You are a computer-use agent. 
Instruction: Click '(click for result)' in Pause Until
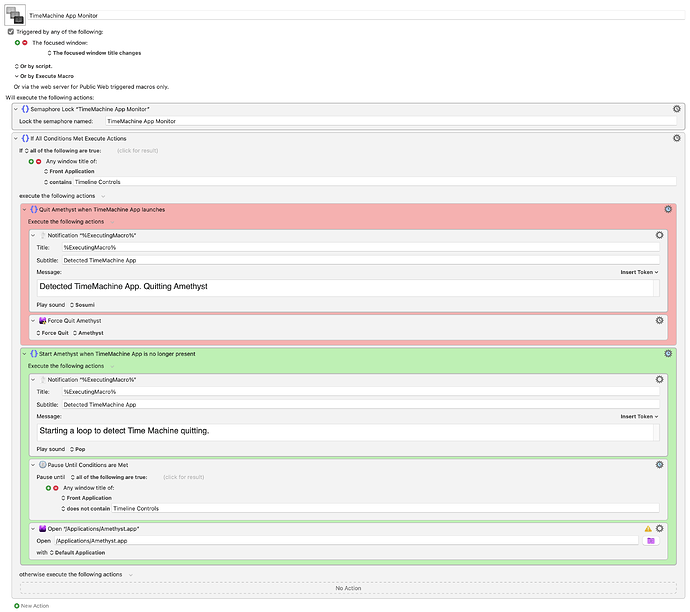point(184,477)
